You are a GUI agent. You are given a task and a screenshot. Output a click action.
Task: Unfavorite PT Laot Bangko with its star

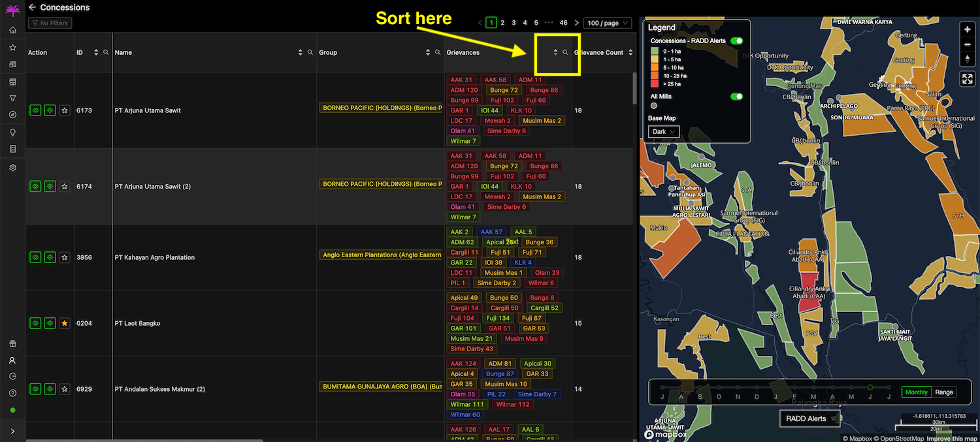[64, 323]
